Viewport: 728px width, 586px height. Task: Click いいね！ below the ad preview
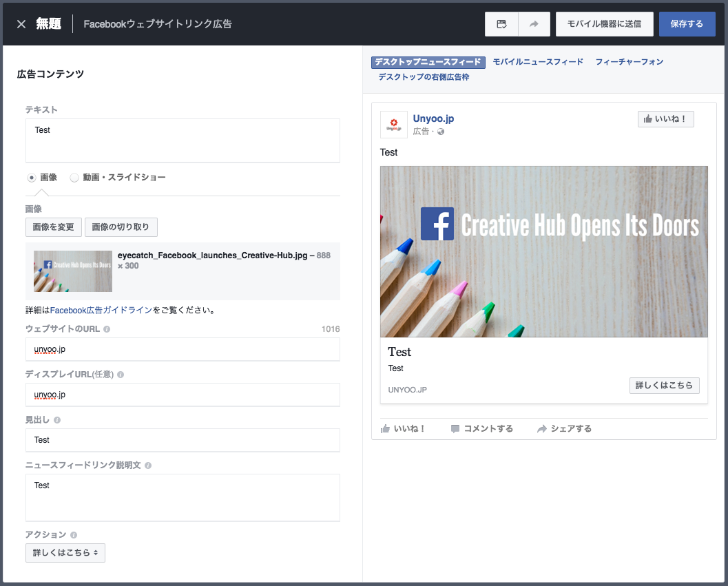(x=403, y=429)
